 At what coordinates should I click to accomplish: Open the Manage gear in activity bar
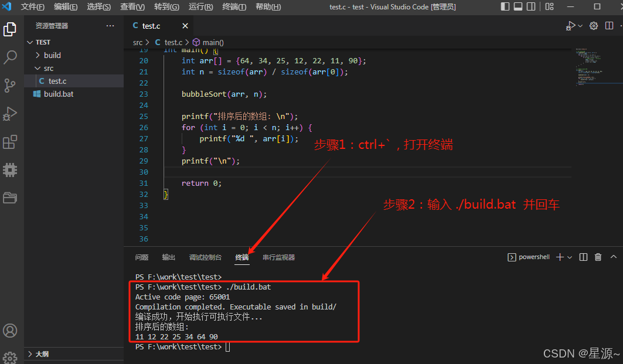click(10, 357)
